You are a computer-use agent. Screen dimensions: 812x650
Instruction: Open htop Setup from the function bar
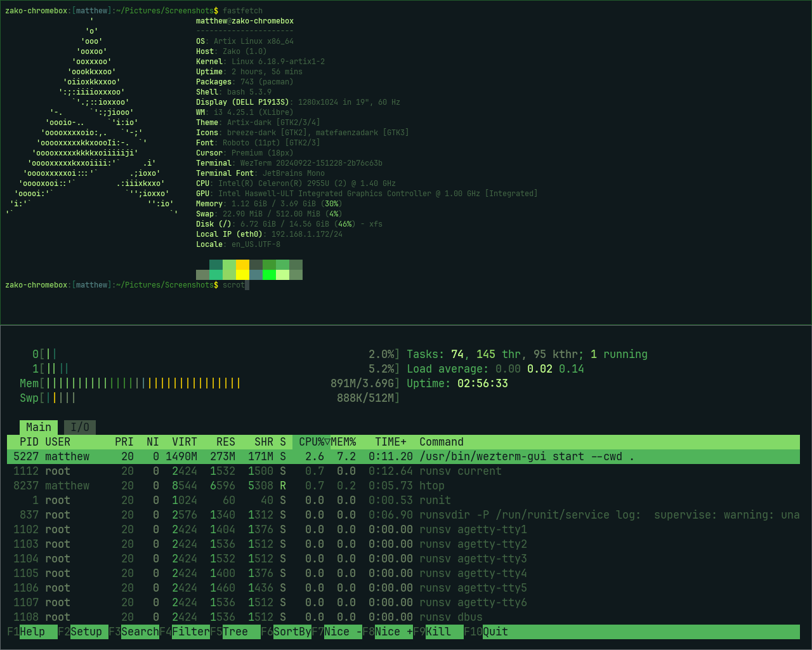pos(86,632)
